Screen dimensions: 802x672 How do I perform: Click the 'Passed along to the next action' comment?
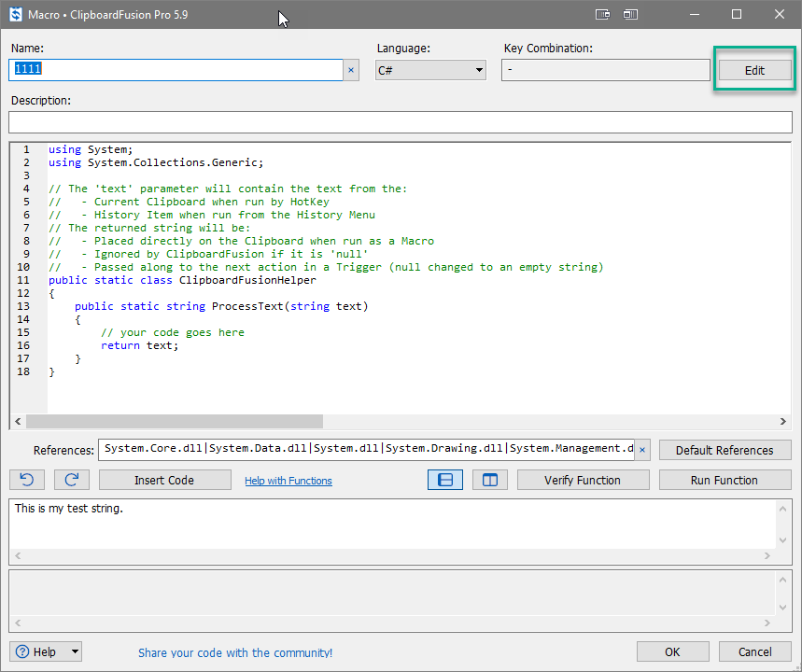click(x=326, y=267)
